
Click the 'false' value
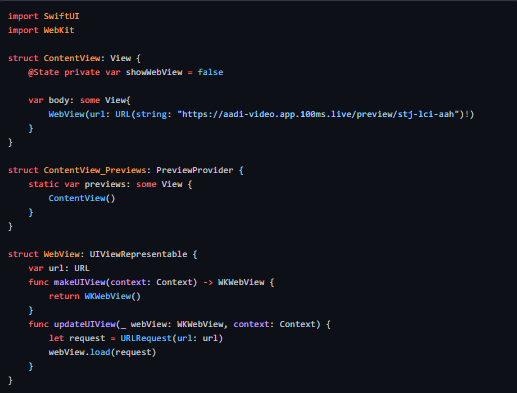pyautogui.click(x=210, y=72)
